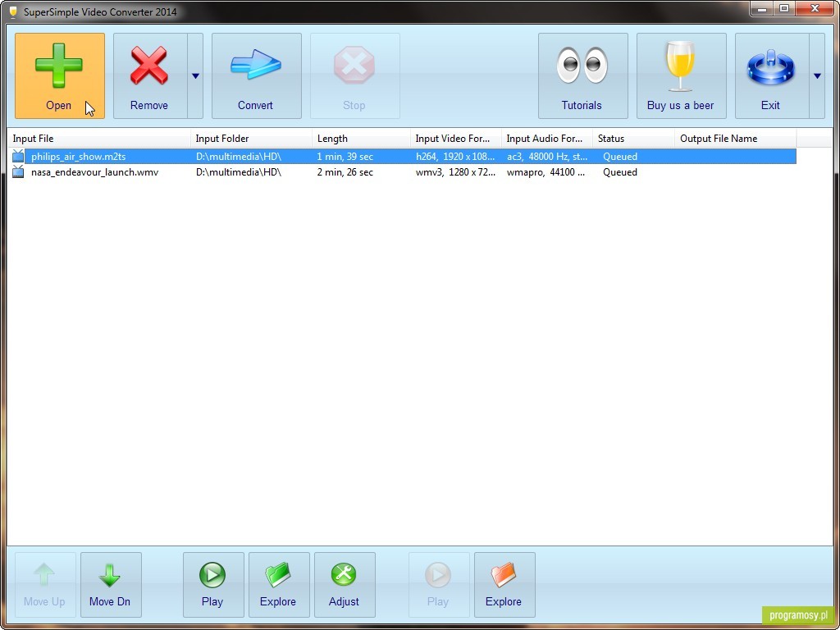Image resolution: width=840 pixels, height=630 pixels.
Task: Sort by Status column header
Action: coord(634,139)
